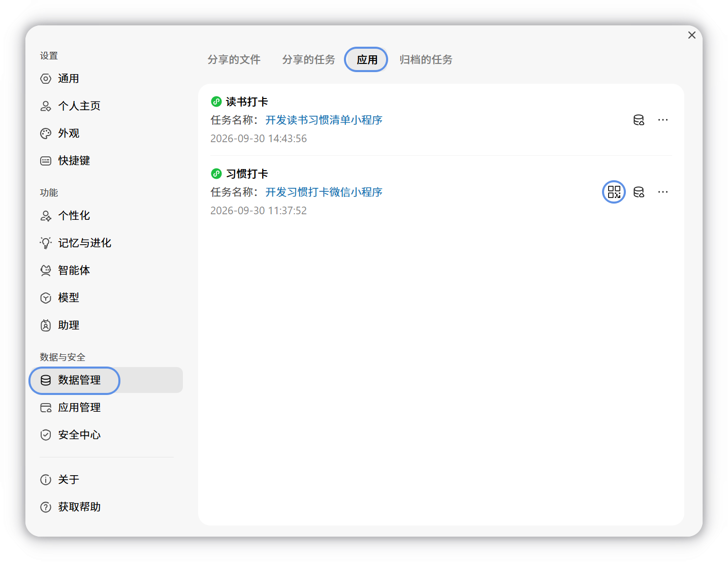Image resolution: width=728 pixels, height=562 pixels.
Task: Open the 关于 about page
Action: pyautogui.click(x=106, y=480)
